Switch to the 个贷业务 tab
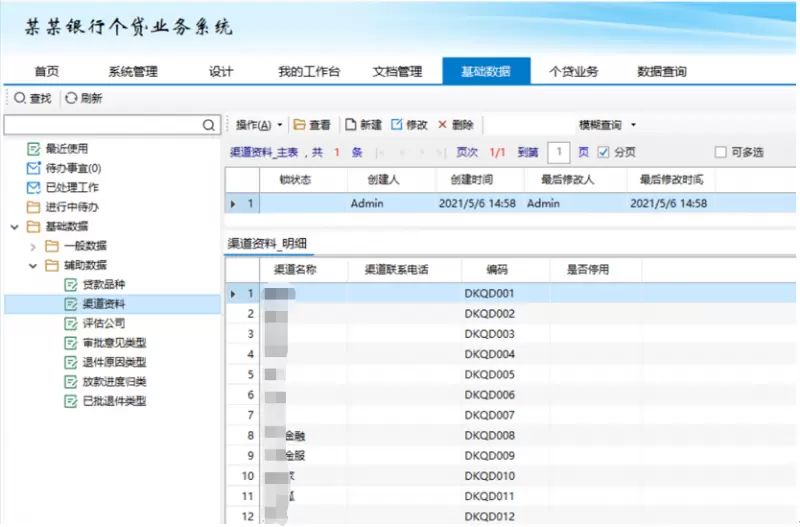 [x=574, y=71]
